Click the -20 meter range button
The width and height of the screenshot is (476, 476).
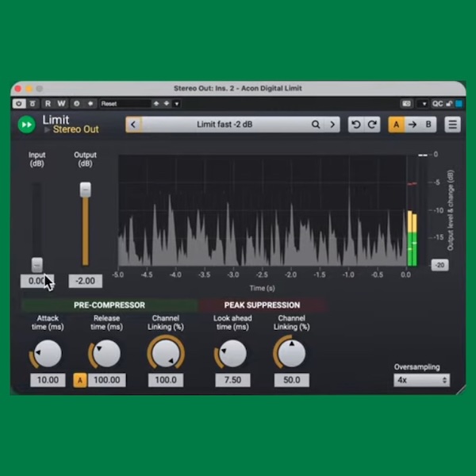[x=440, y=265]
